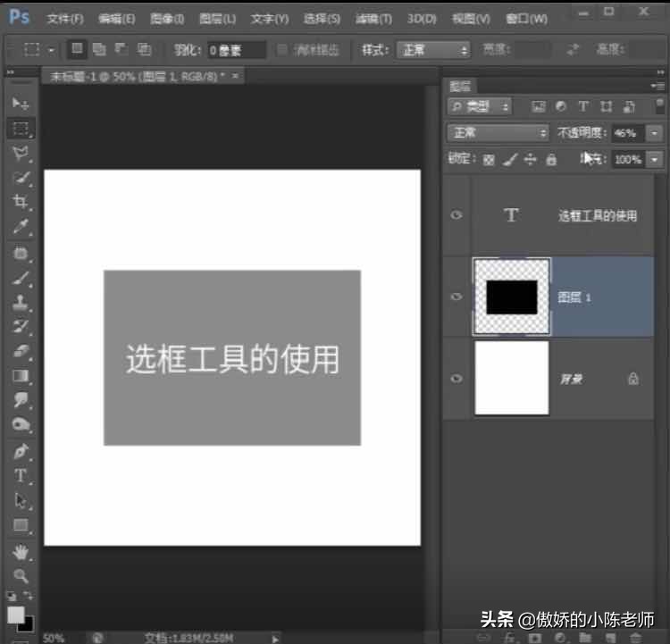This screenshot has width=670, height=644.
Task: Open status bar info arrow
Action: (x=275, y=640)
